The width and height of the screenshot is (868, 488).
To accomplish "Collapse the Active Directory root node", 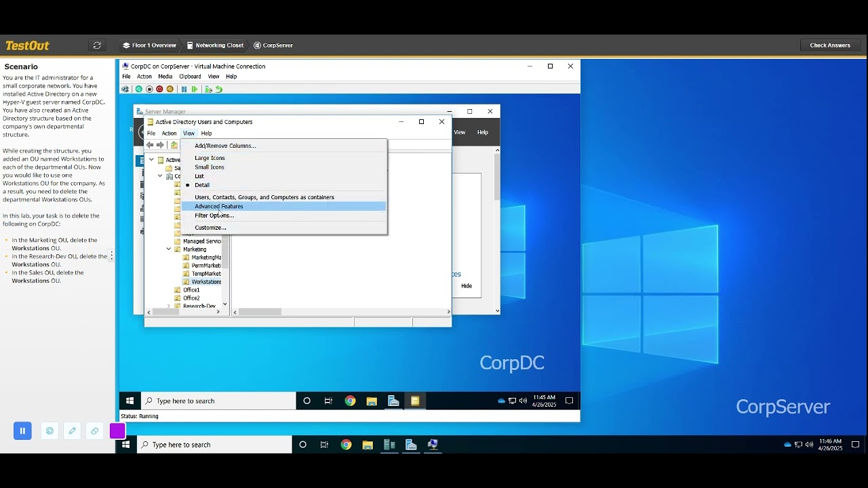I will pyautogui.click(x=151, y=160).
